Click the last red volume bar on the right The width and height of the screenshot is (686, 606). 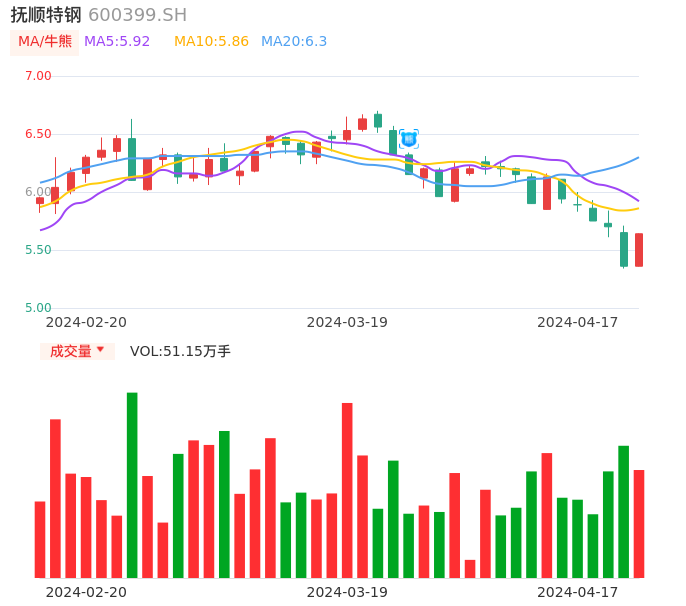pyautogui.click(x=639, y=523)
